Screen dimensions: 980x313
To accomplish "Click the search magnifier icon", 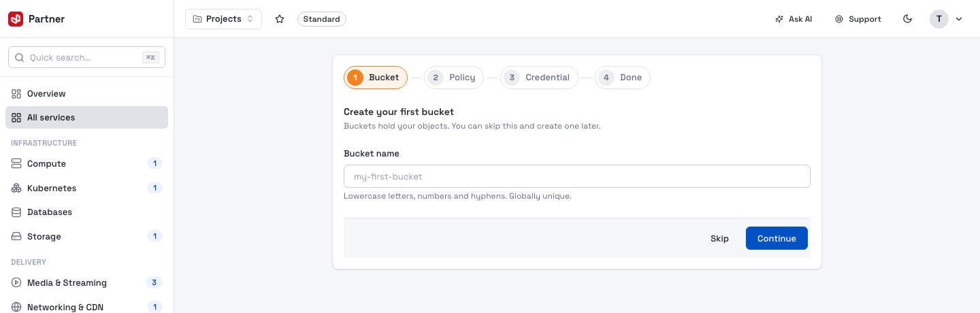I will (x=19, y=58).
